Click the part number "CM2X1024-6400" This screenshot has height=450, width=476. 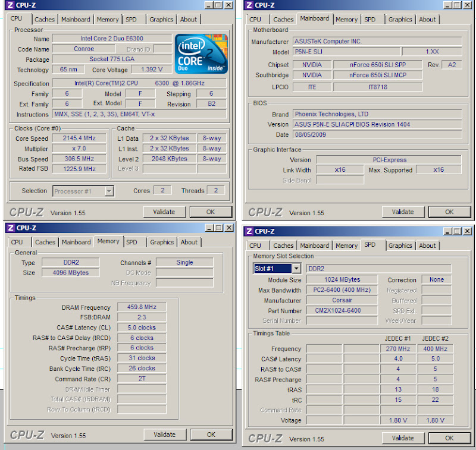342,310
